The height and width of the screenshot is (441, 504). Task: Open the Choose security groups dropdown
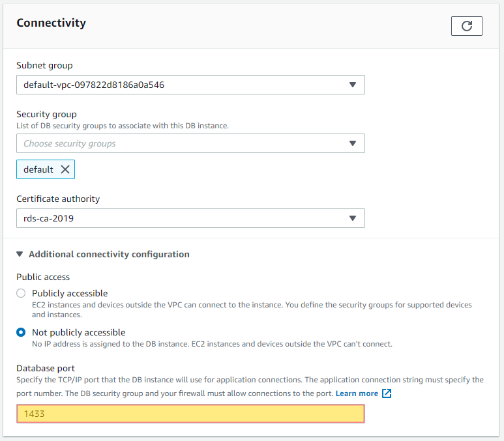tap(190, 143)
